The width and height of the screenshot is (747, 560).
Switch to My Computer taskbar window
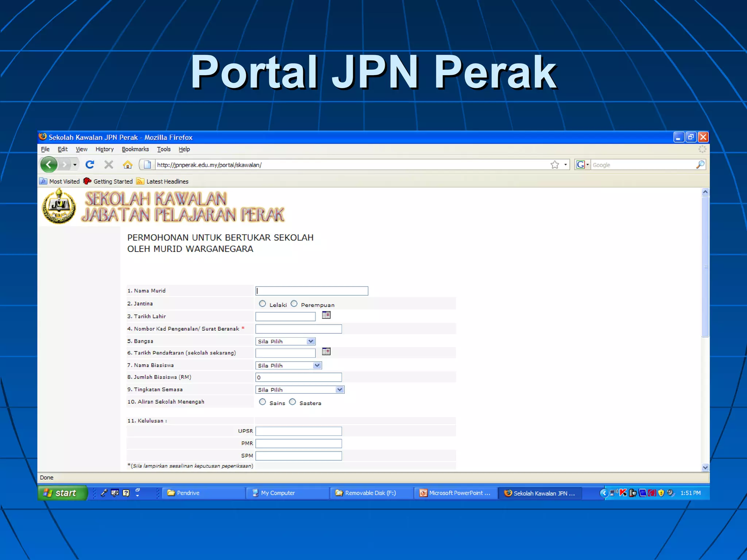coord(287,493)
